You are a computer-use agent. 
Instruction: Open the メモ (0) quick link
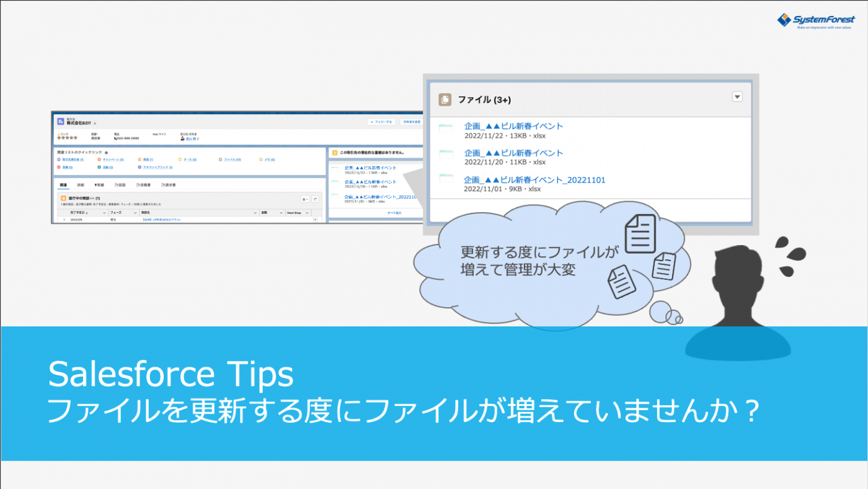[x=270, y=159]
